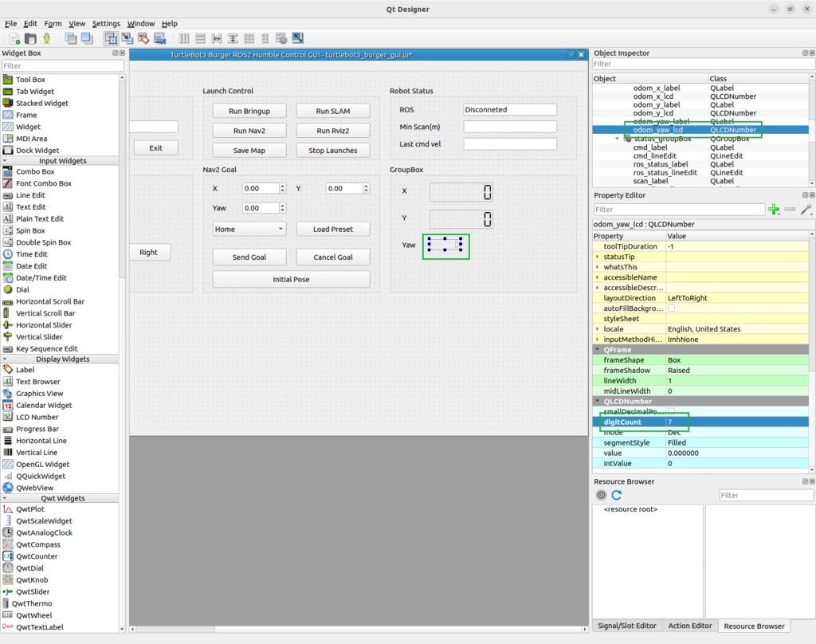
Task: Click the Run Bringup button
Action: point(249,111)
